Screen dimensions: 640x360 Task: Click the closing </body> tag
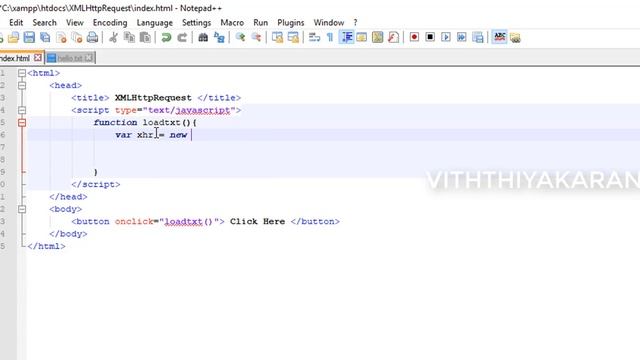68,234
